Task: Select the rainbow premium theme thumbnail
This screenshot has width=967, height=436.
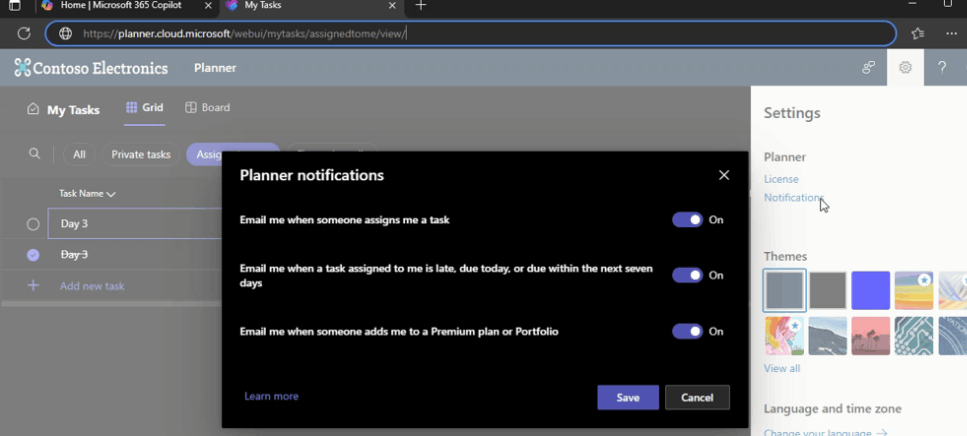Action: click(914, 290)
